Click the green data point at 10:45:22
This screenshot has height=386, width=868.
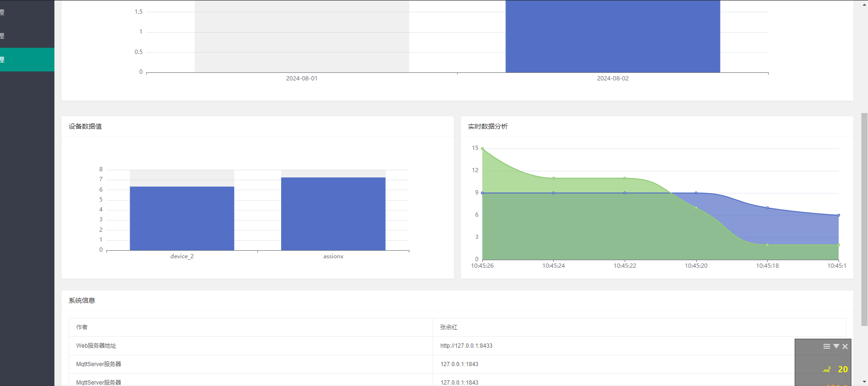(x=625, y=178)
